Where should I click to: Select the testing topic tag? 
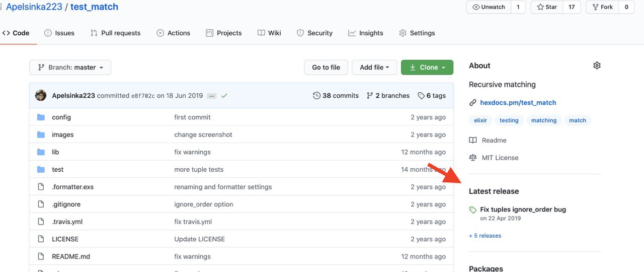pyautogui.click(x=509, y=120)
